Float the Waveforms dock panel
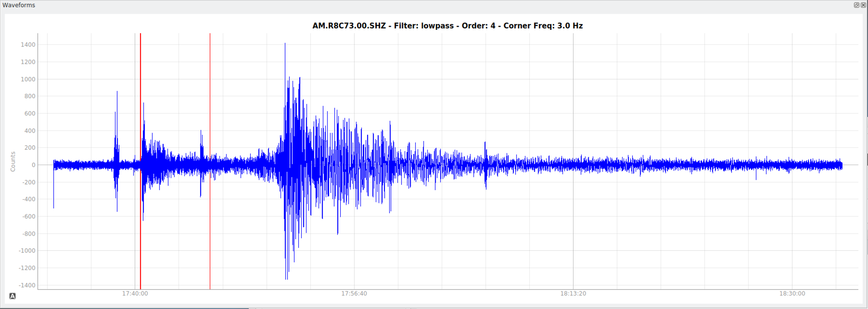This screenshot has height=309, width=868. pos(856,5)
